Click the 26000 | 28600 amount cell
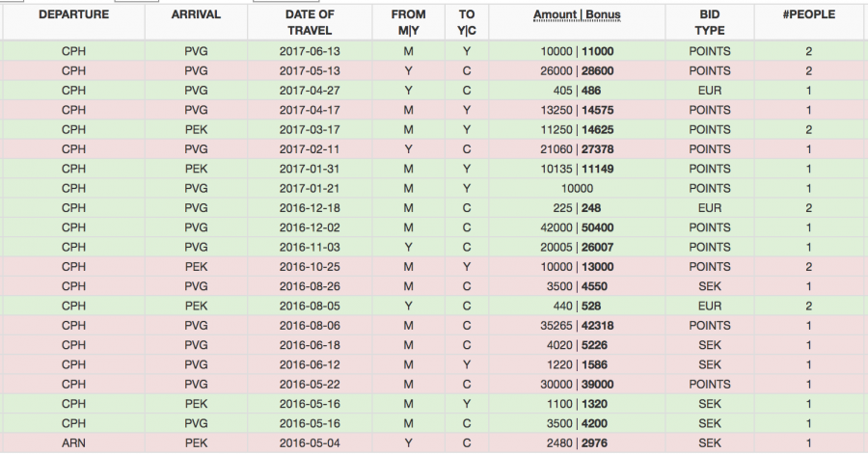This screenshot has width=868, height=454. point(579,71)
